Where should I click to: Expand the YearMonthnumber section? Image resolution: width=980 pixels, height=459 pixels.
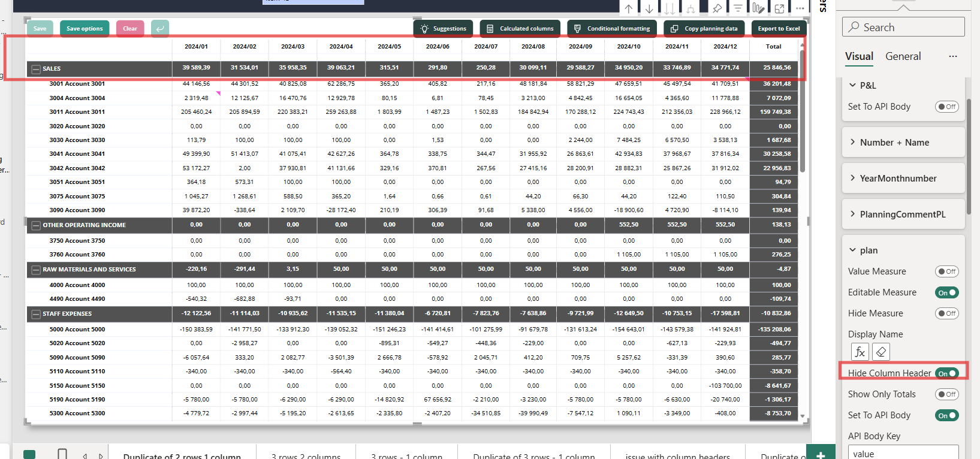[x=903, y=179]
